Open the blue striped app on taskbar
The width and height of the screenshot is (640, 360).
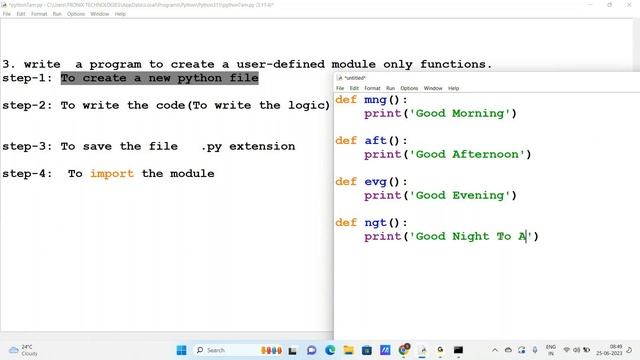tap(385, 350)
